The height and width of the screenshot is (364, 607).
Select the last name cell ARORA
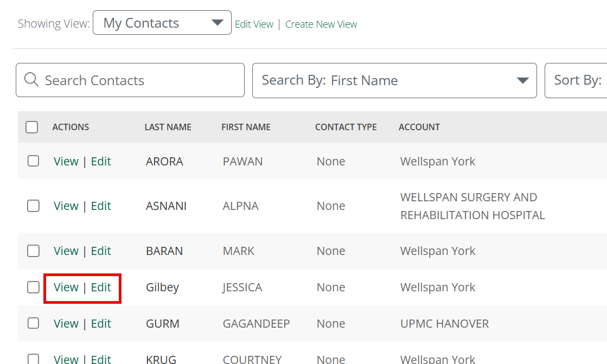pos(164,161)
